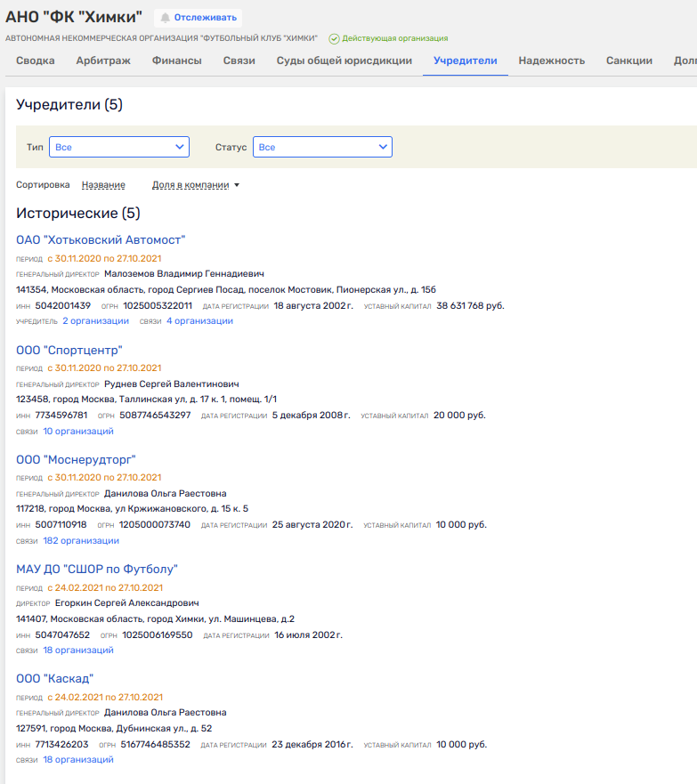Screen dimensions: 697x784
Task: Click ОГРН value 1025006169550
Action: click(x=158, y=635)
